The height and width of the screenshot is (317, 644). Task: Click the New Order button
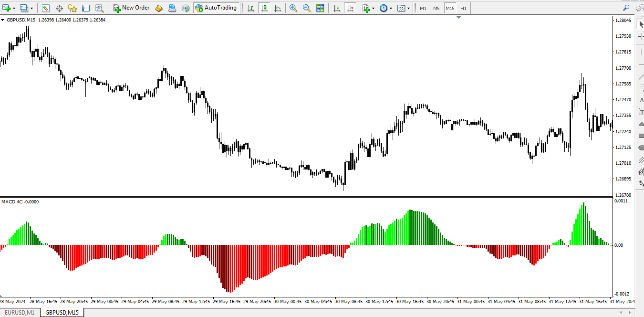pyautogui.click(x=131, y=8)
